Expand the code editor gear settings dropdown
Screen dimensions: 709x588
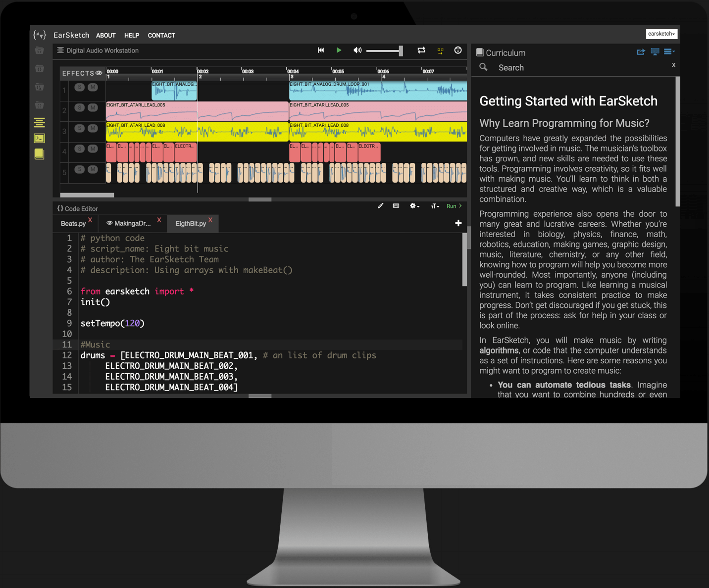tap(414, 206)
